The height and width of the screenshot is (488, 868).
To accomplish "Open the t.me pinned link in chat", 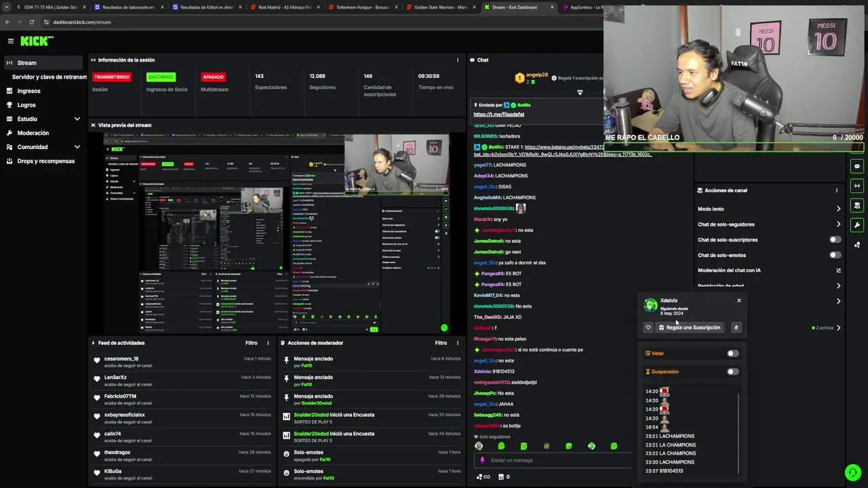I will pyautogui.click(x=498, y=115).
